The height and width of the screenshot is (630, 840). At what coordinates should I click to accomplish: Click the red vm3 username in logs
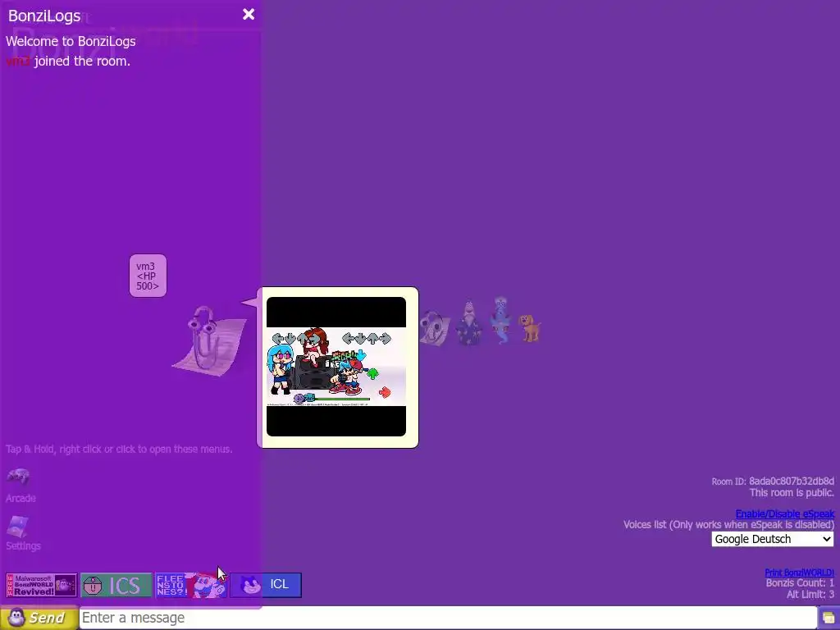pyautogui.click(x=18, y=61)
